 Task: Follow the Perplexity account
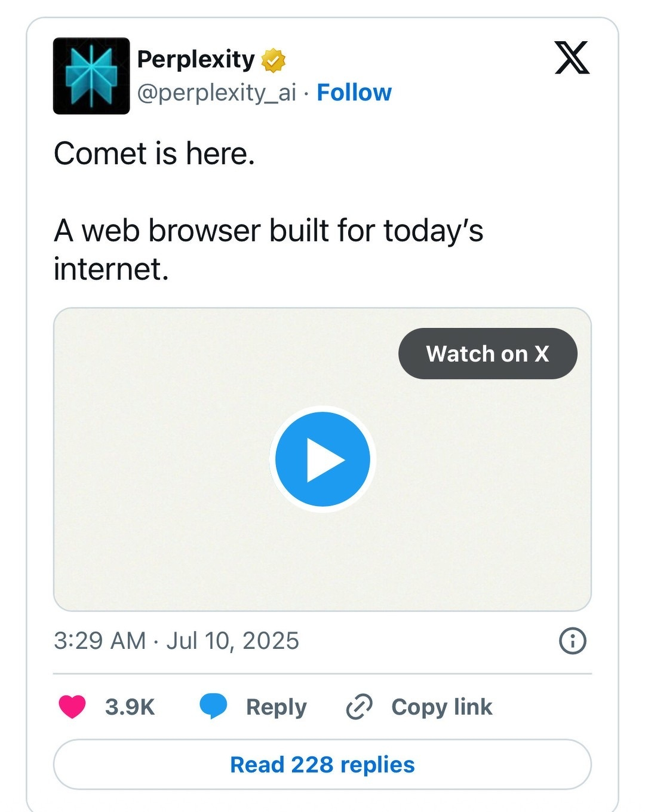point(354,93)
